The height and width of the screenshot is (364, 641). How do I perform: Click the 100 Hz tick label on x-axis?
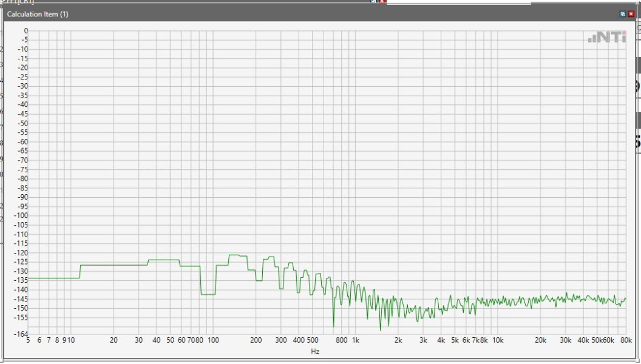(x=213, y=341)
